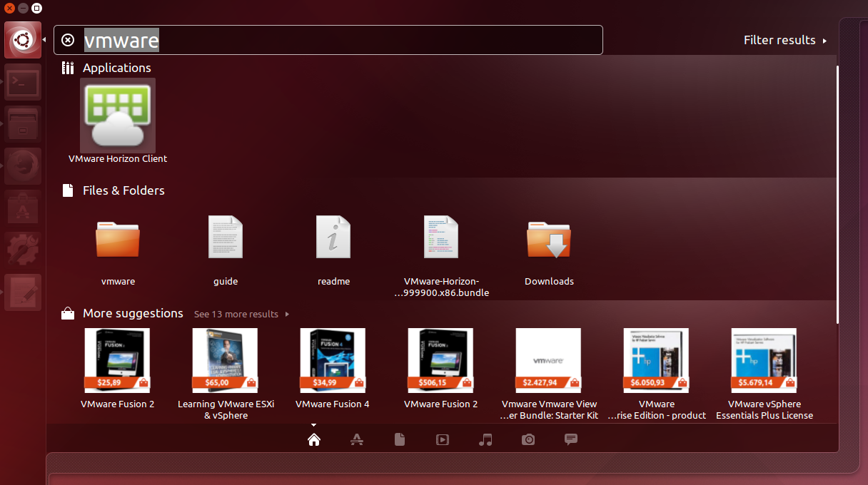868x485 pixels.
Task: Open the guide document file
Action: (x=226, y=248)
